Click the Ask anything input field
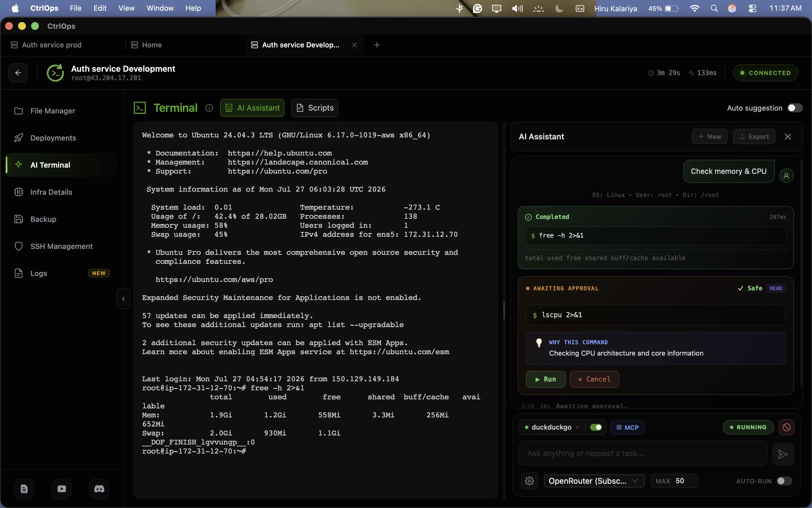This screenshot has height=508, width=812. [x=643, y=454]
